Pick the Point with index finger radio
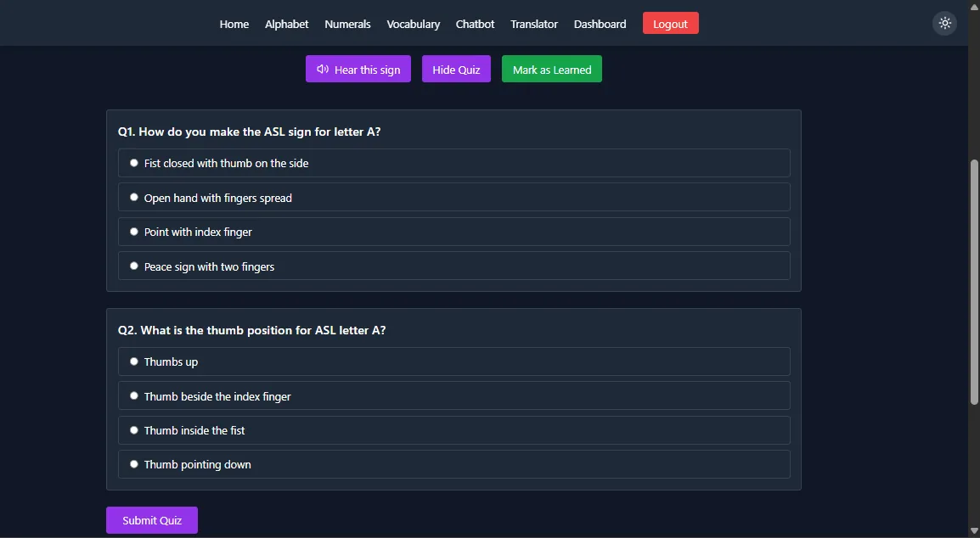Screen dimensions: 980x538 click(x=133, y=232)
